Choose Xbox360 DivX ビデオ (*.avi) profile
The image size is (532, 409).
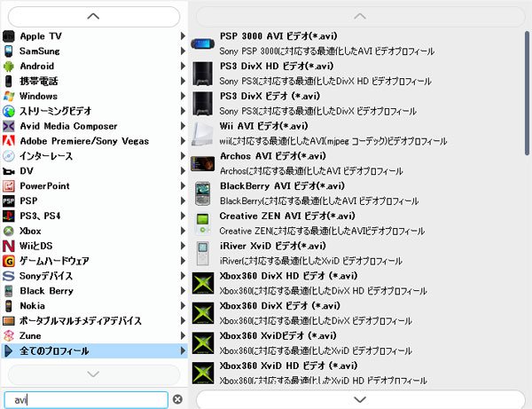(356, 313)
